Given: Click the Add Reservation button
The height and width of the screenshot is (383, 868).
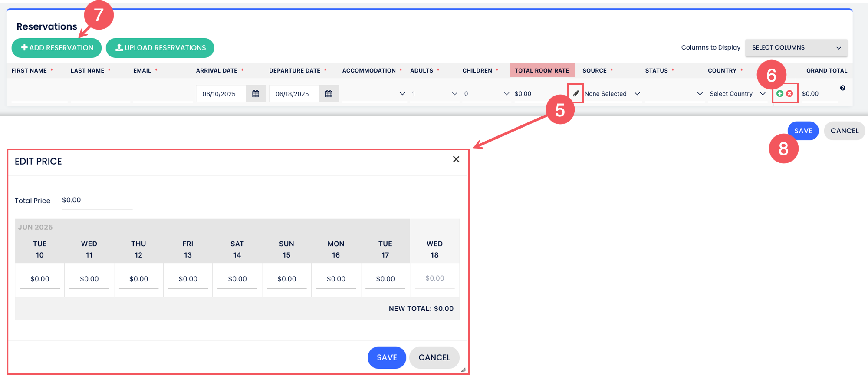Looking at the screenshot, I should tap(56, 48).
